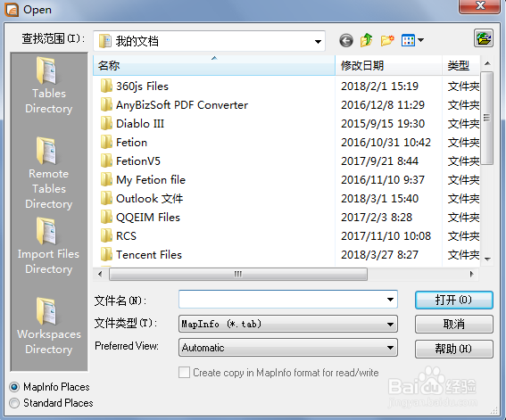Viewport: 506px width, 420px height.
Task: Click the scroll down arrow
Action: click(487, 259)
